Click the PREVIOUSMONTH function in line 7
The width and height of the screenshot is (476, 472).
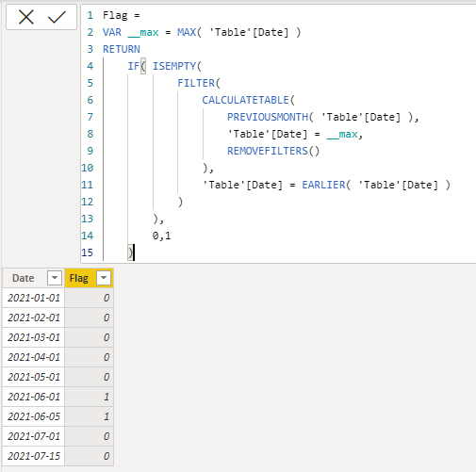click(268, 117)
